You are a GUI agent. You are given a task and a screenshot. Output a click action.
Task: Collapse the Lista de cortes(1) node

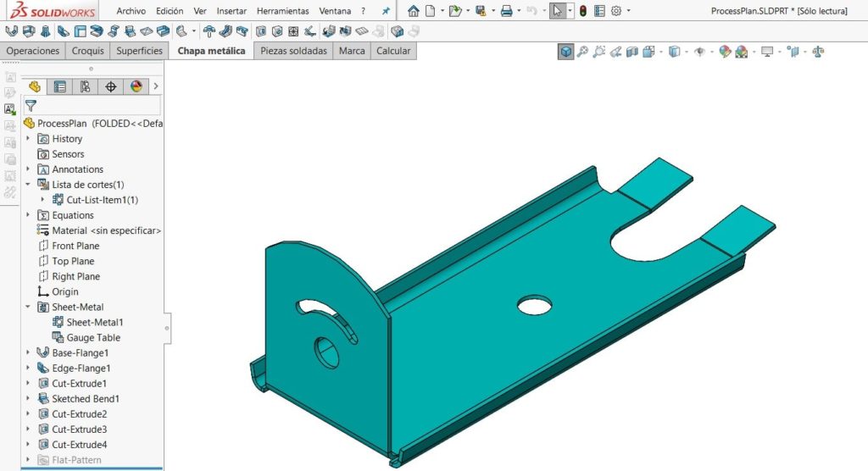tap(28, 185)
